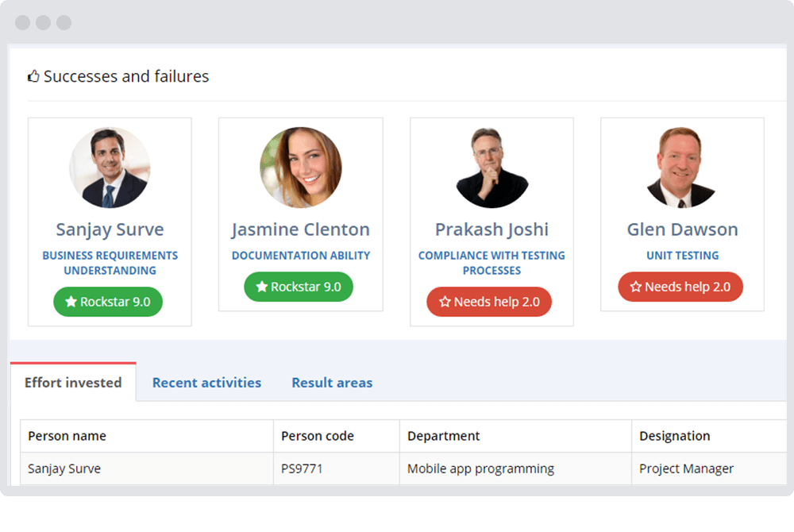Click the Unit Testing link
The height and width of the screenshot is (532, 794).
click(x=682, y=256)
